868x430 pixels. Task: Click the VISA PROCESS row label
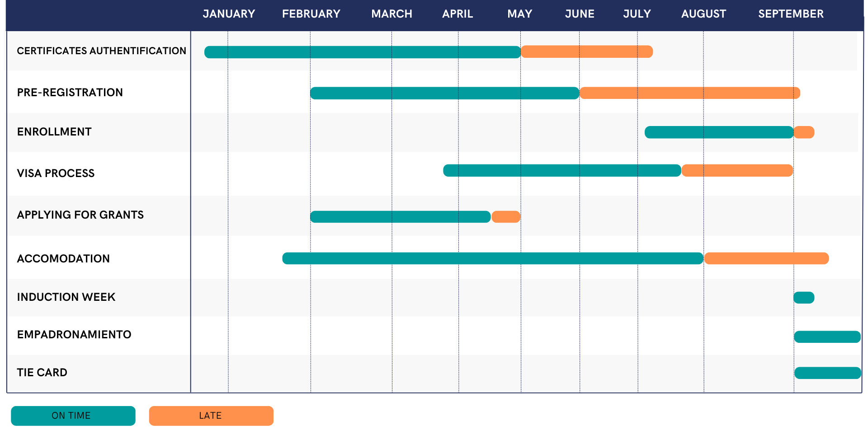pyautogui.click(x=56, y=173)
